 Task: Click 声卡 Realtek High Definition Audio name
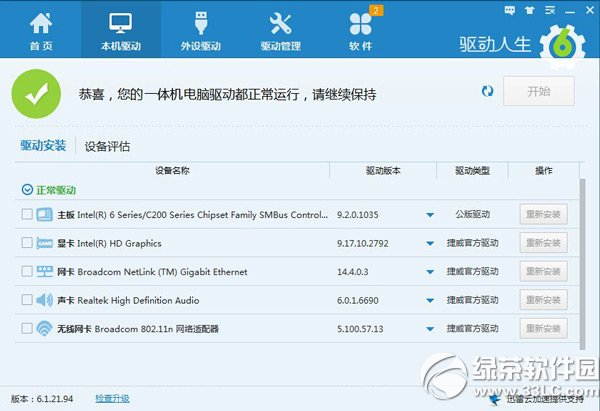coord(128,300)
